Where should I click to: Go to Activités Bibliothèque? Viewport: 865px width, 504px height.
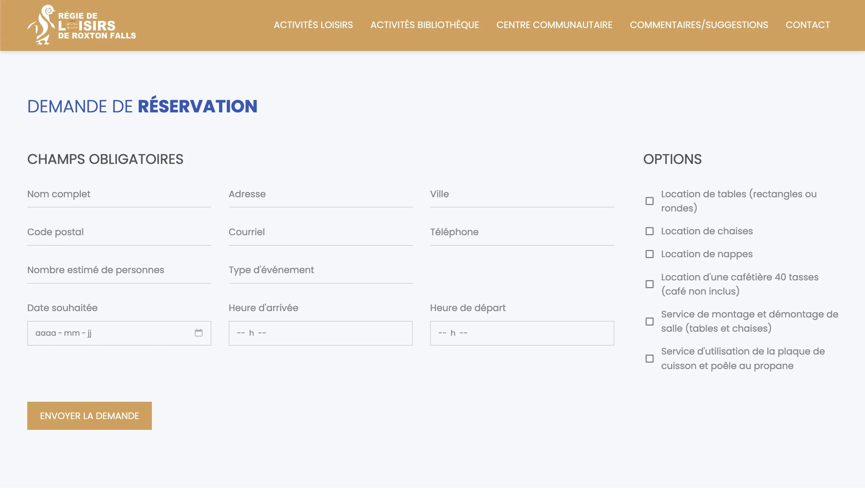click(425, 25)
